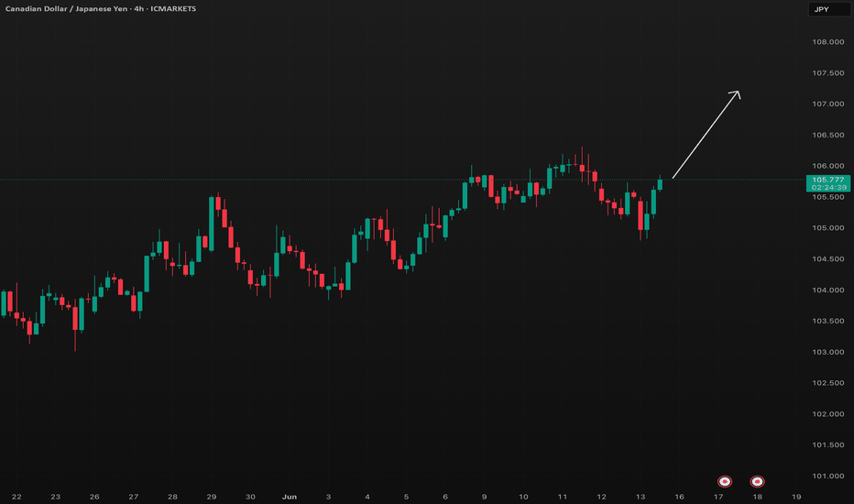Click the date label 6 on time axis
The height and width of the screenshot is (504, 854).
pos(445,497)
